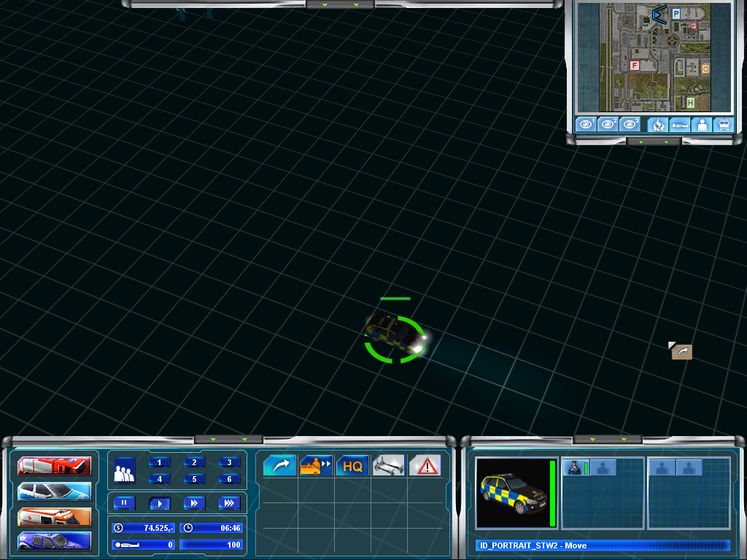Click the green health bar above police car

pos(395,298)
